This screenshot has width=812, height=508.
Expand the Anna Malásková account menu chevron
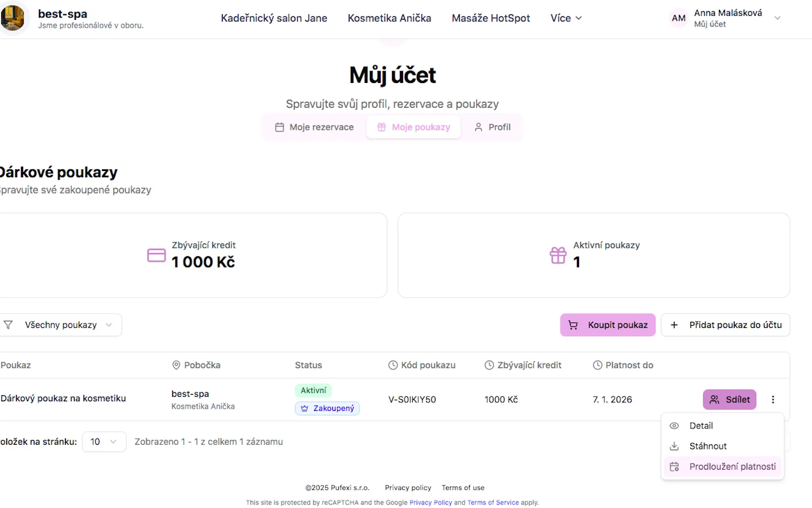[x=777, y=18]
